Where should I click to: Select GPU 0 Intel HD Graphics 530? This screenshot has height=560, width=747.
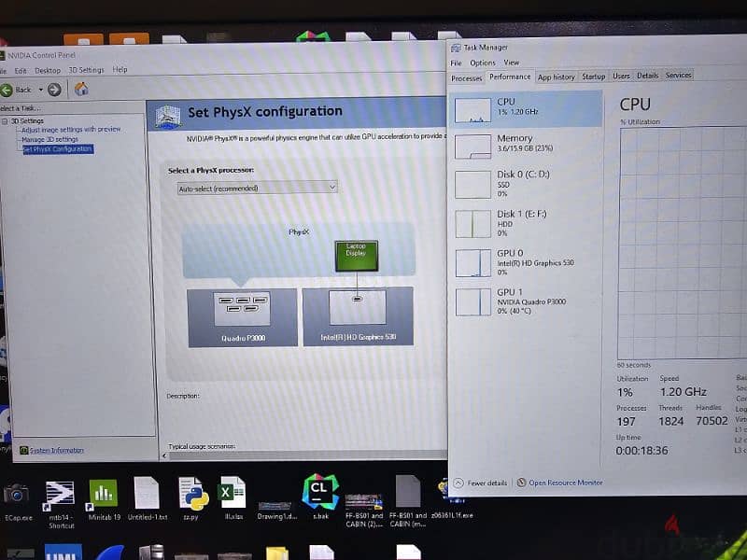pyautogui.click(x=527, y=262)
